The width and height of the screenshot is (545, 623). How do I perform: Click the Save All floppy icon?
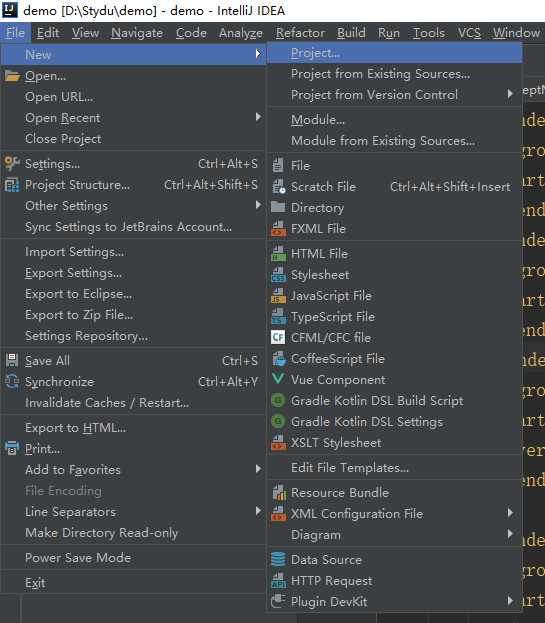[12, 360]
